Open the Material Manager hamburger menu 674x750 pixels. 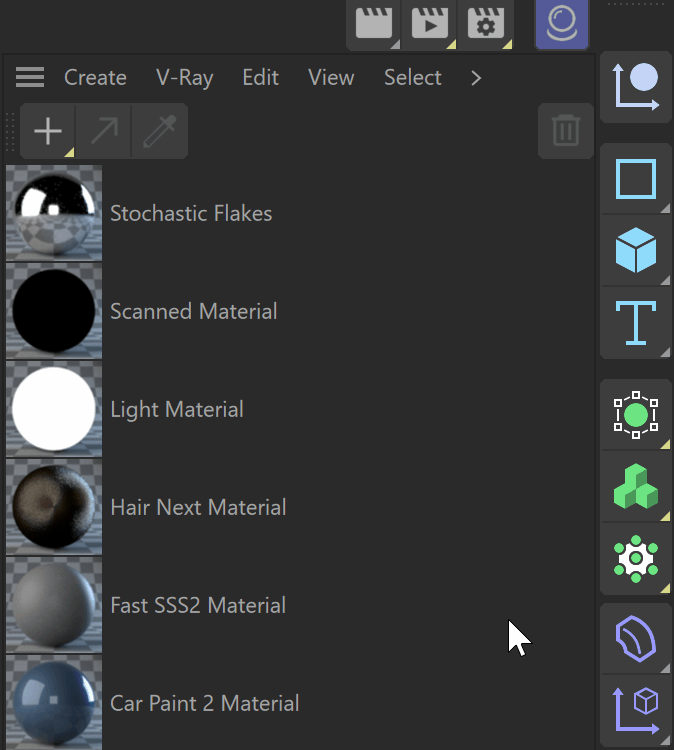click(x=30, y=77)
